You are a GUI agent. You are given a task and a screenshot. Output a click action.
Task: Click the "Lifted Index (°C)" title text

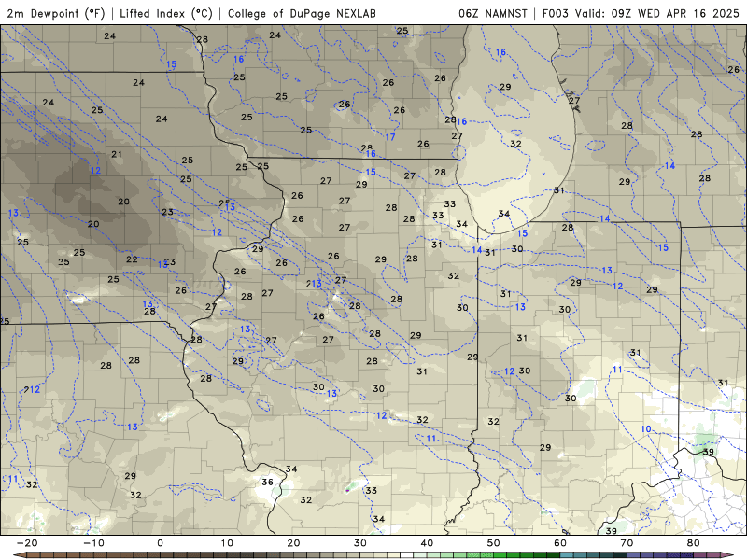point(166,13)
